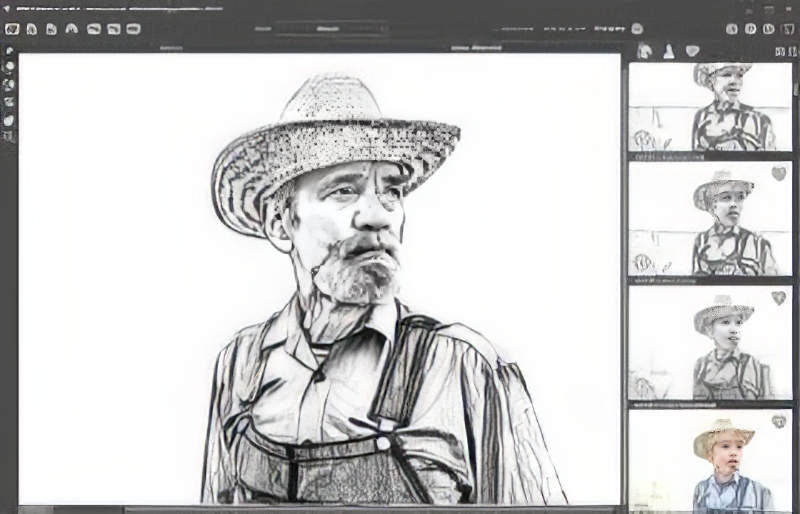
Task: Click the middle text button in the top right bar
Action: [x=564, y=30]
